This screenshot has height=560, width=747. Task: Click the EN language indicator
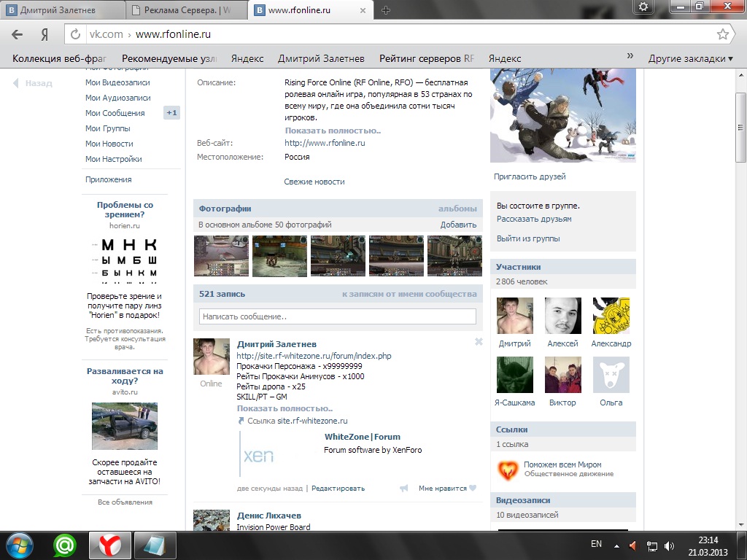(x=596, y=544)
